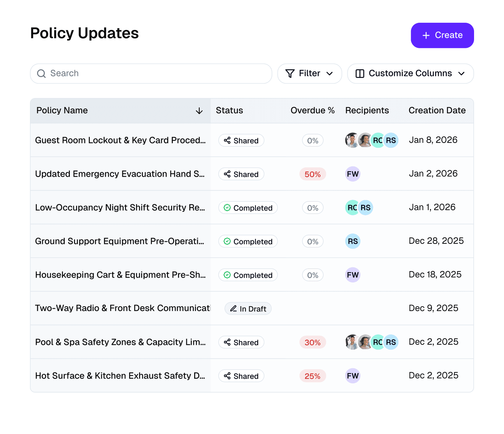Click the 25% overdue badge
This screenshot has width=504, height=434.
pyautogui.click(x=313, y=376)
